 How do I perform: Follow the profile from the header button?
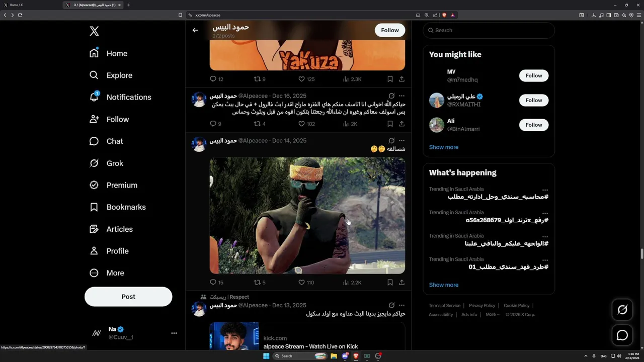pos(390,30)
